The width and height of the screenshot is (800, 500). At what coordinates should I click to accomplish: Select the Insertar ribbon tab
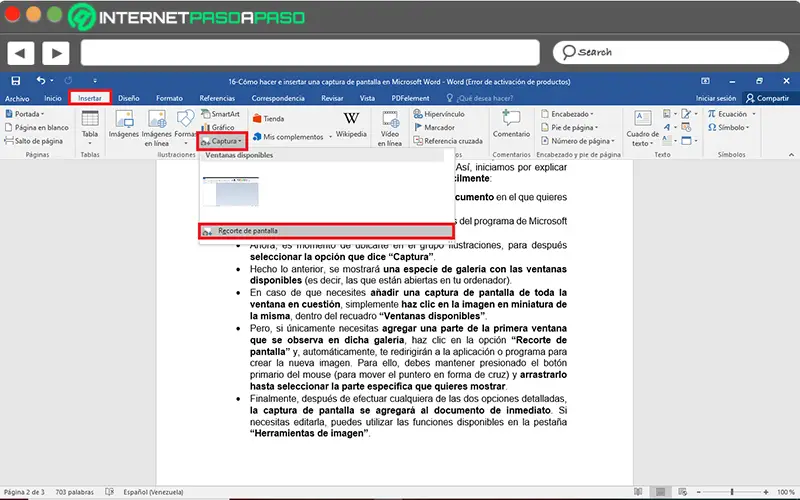pos(90,98)
